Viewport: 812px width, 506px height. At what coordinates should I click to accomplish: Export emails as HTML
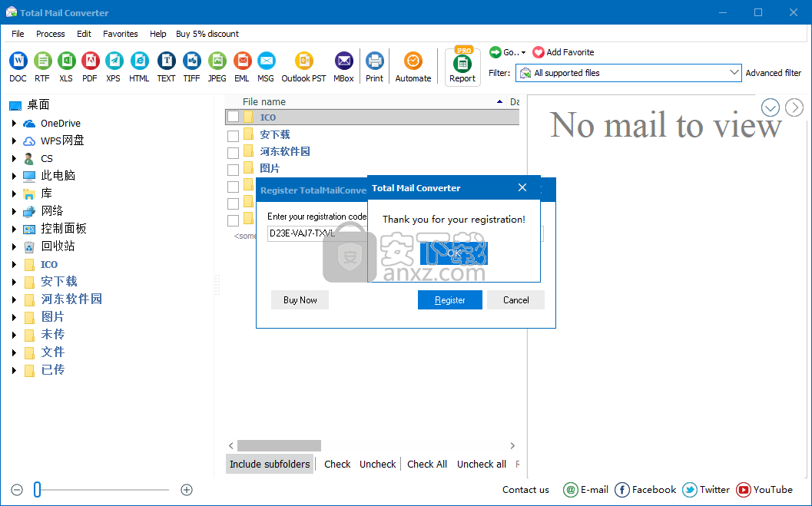[x=139, y=61]
